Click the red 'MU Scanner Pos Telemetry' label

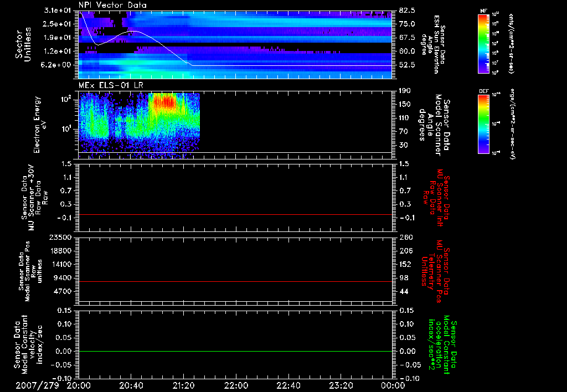click(435, 271)
